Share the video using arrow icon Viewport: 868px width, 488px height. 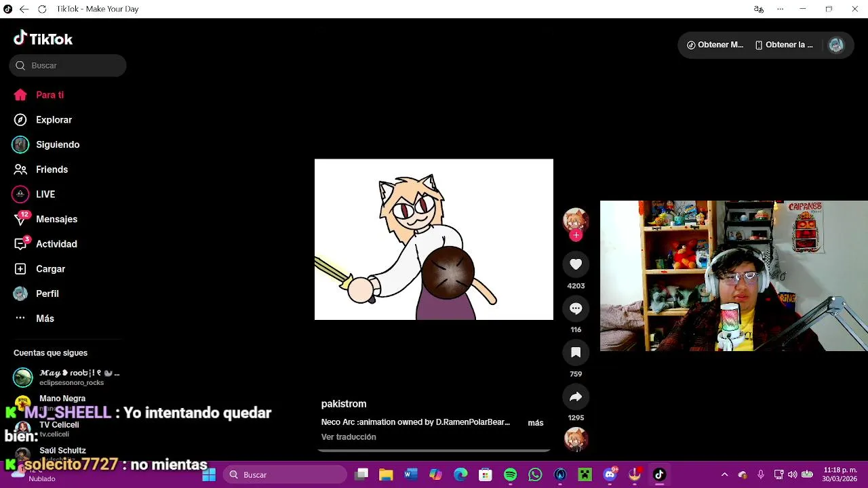pyautogui.click(x=576, y=396)
